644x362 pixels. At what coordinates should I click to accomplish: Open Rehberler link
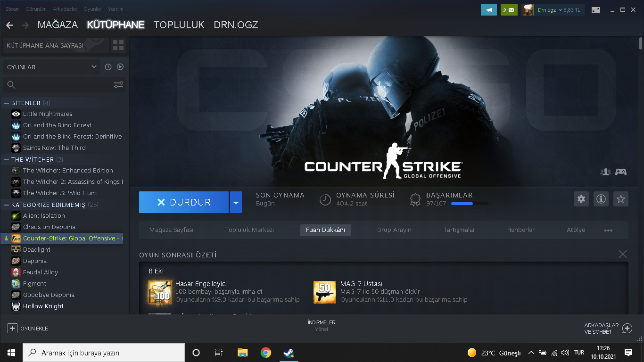coord(521,230)
